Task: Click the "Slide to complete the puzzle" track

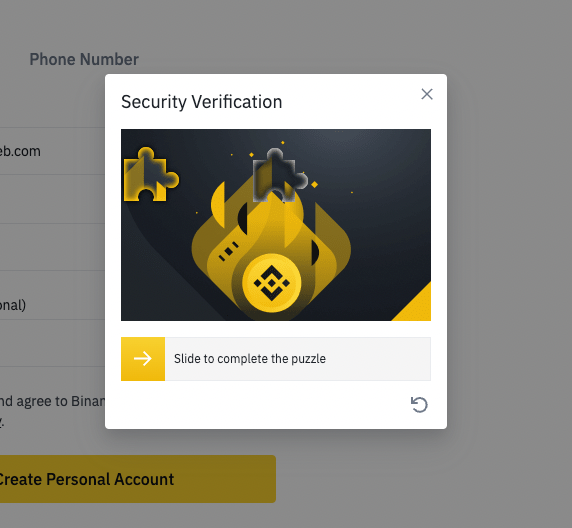Action: tap(276, 359)
